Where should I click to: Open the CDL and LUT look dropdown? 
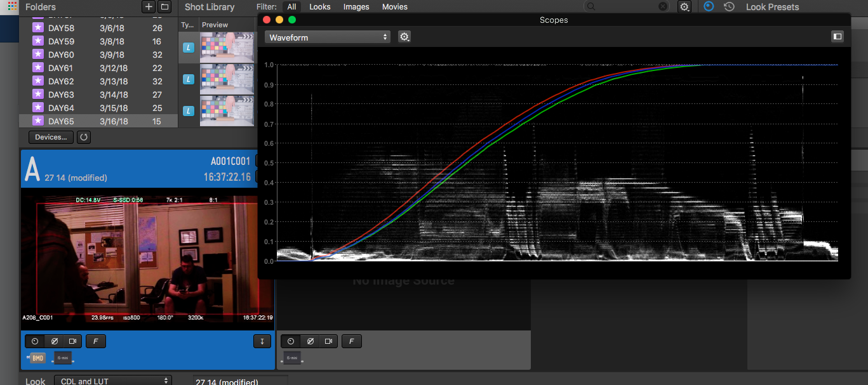point(113,381)
